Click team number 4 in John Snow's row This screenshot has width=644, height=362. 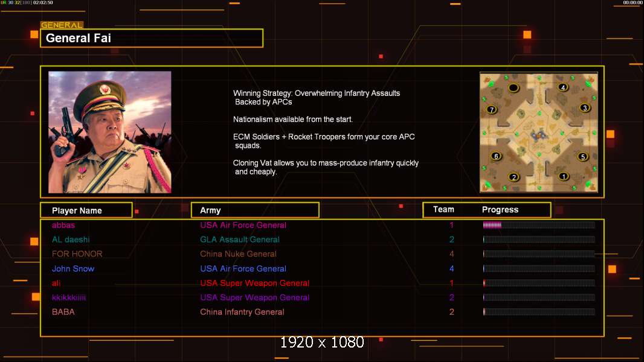[x=451, y=268]
